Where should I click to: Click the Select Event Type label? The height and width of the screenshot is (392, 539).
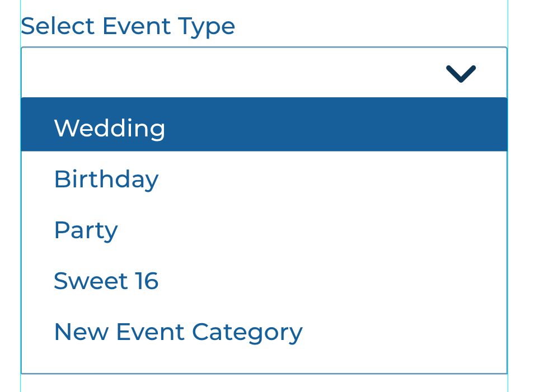pyautogui.click(x=128, y=26)
